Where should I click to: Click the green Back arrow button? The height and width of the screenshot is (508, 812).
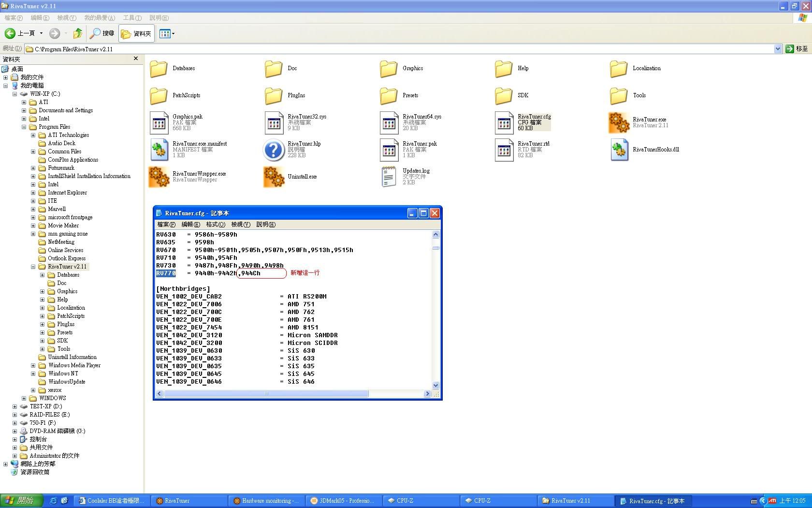[10, 33]
